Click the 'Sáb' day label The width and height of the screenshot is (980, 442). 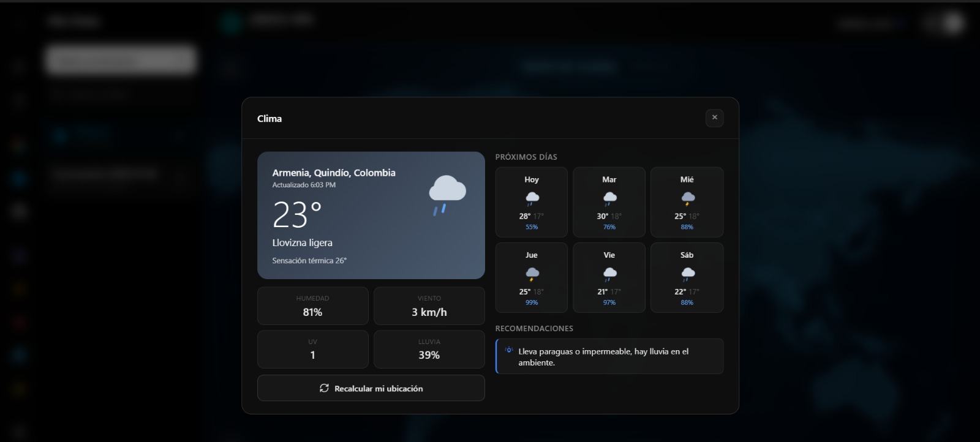pos(687,255)
